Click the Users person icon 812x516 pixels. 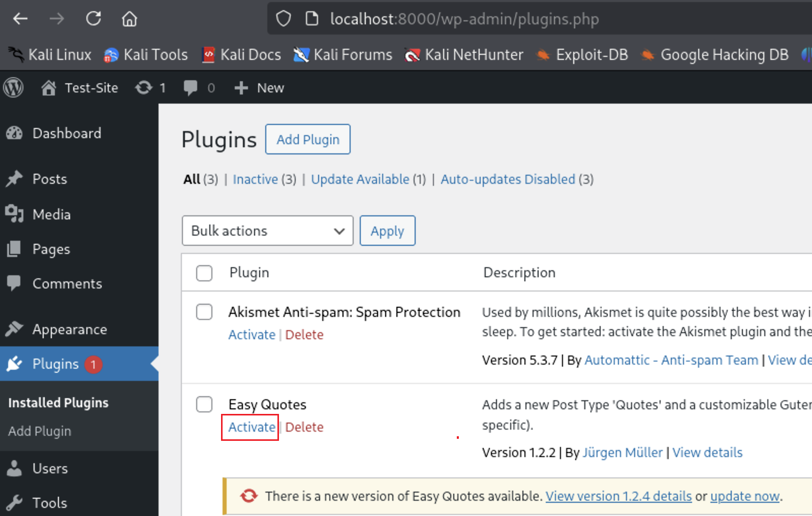point(14,468)
